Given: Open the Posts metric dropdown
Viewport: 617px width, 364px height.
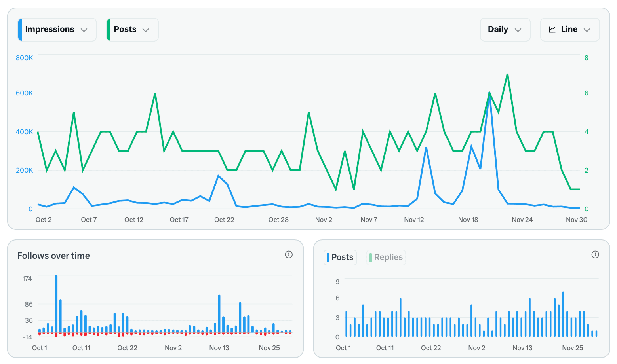Looking at the screenshot, I should click(131, 29).
